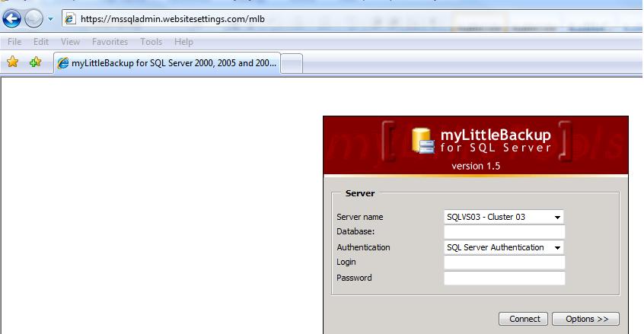The image size is (644, 334).
Task: Click the page icon in the address bar
Action: point(71,19)
